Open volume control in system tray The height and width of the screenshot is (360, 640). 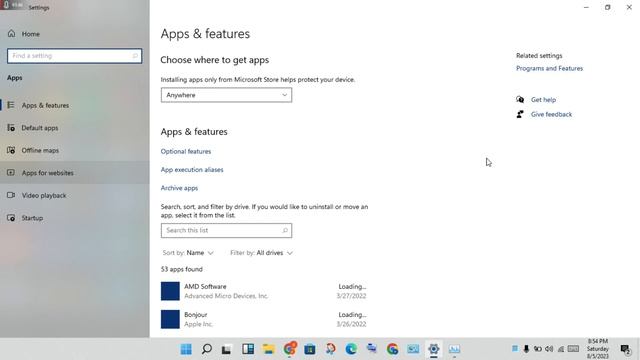pos(549,349)
